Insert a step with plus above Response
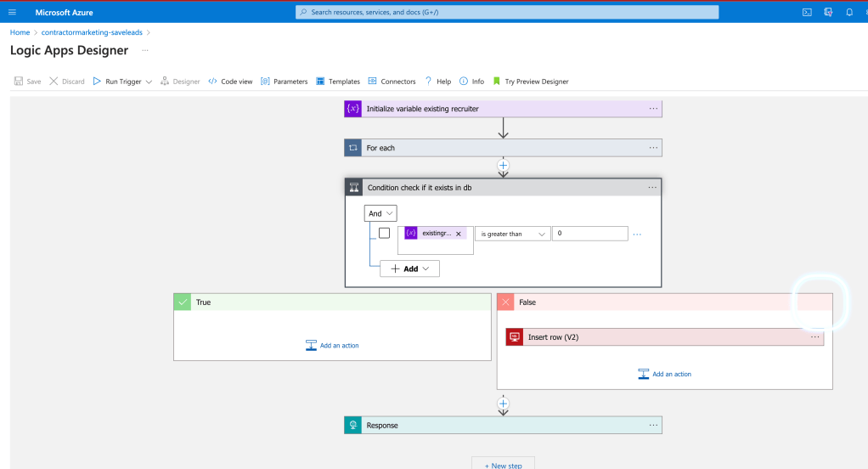Screen dimensions: 868x469 point(503,404)
